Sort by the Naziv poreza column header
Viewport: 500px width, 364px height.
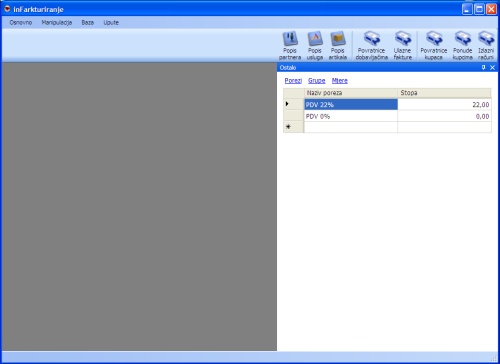351,93
